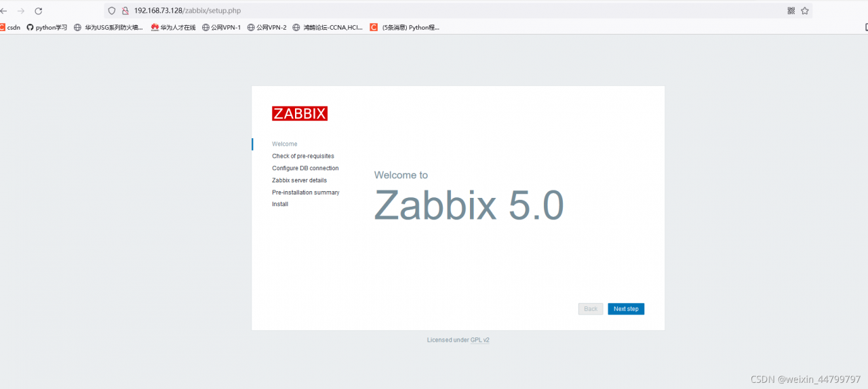Click the Welcome to heading text
Screen dimensions: 868x389
point(401,175)
